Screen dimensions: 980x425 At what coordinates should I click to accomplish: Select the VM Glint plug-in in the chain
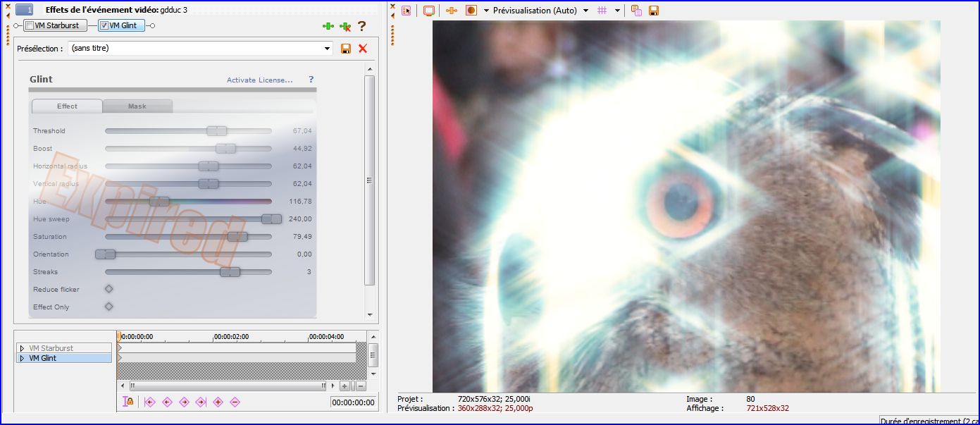(122, 26)
